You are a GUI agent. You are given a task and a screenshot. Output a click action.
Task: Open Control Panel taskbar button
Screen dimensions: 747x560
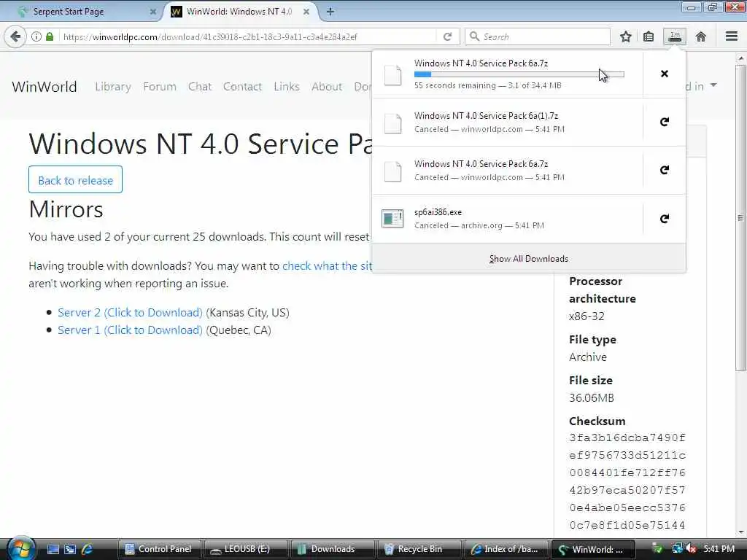(x=159, y=549)
